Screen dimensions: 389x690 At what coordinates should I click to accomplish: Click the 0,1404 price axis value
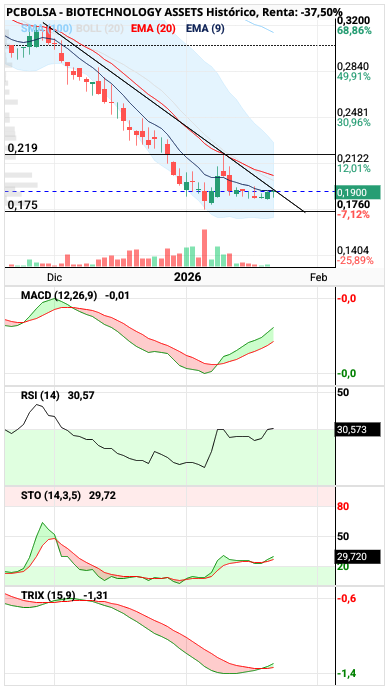(x=353, y=250)
